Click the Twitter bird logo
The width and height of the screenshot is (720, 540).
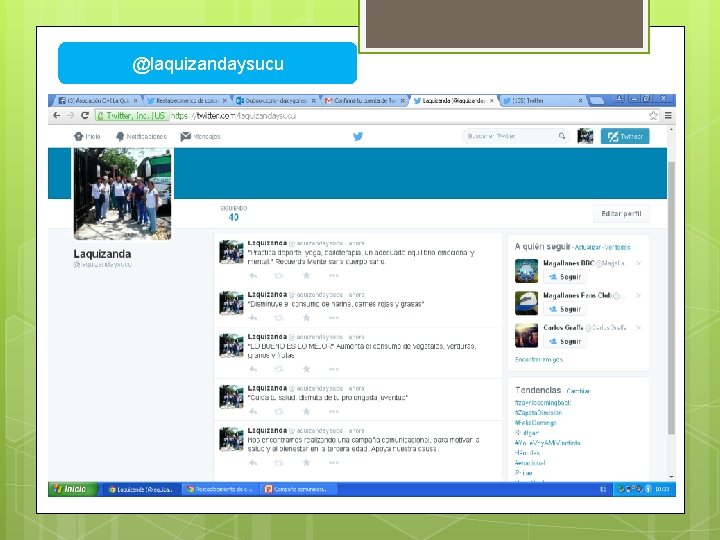358,136
